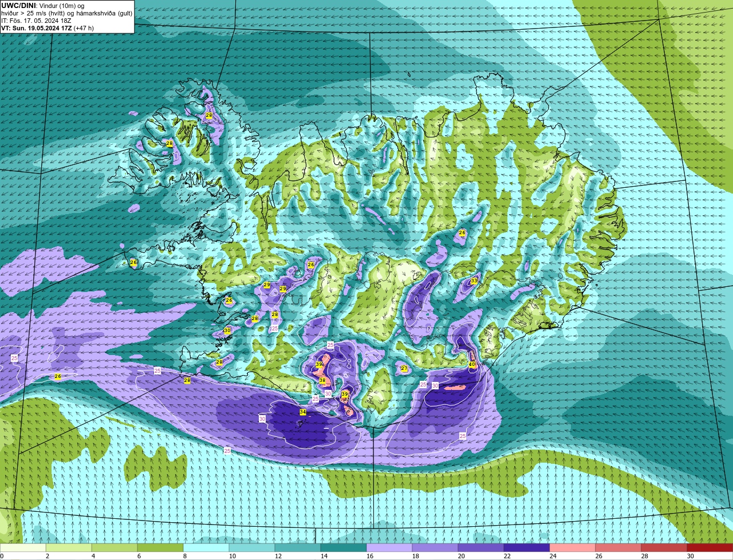
Task: Click the yellow '27' gust label
Action: [x=404, y=369]
